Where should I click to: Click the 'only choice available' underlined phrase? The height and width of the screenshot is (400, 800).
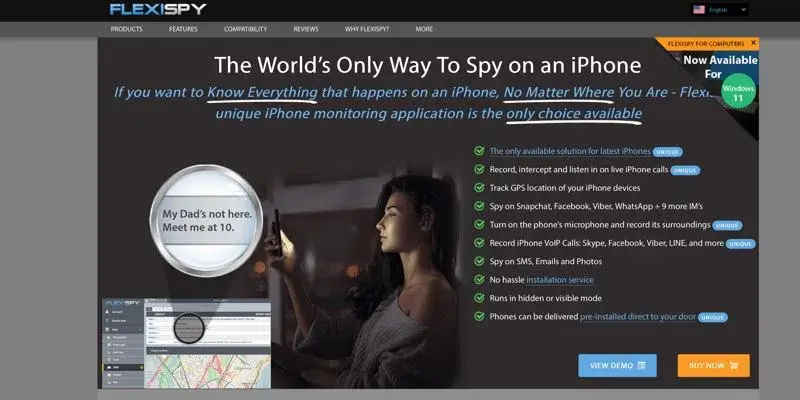pos(574,113)
